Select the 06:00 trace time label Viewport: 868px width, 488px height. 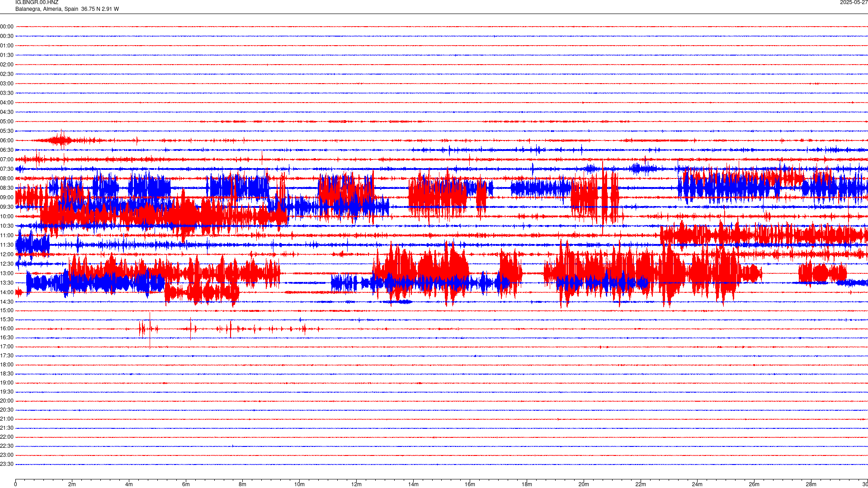[7, 141]
